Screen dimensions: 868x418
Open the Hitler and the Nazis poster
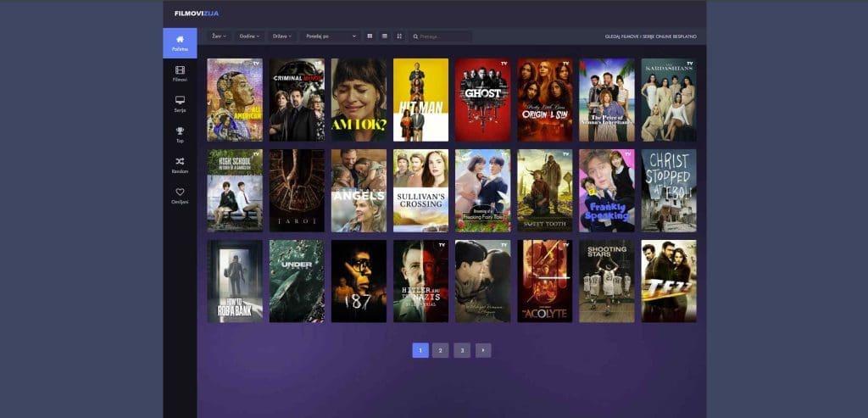point(421,281)
